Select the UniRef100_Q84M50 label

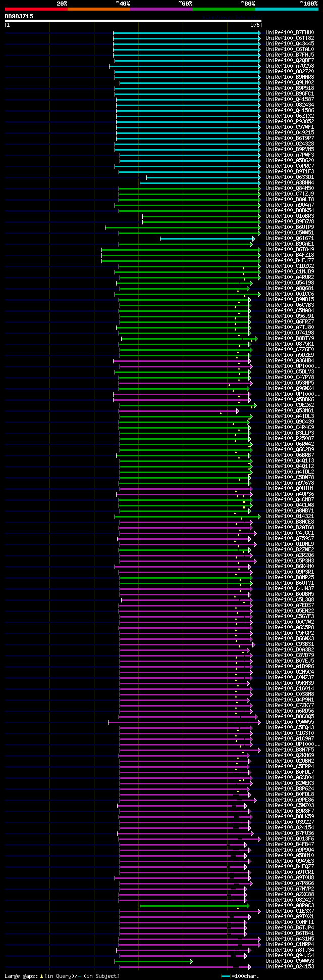pyautogui.click(x=290, y=189)
